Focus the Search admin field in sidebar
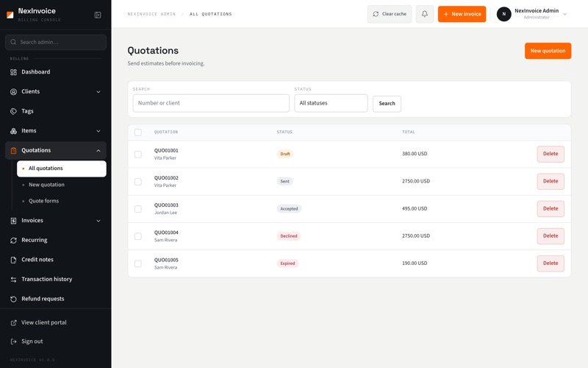 [x=56, y=42]
